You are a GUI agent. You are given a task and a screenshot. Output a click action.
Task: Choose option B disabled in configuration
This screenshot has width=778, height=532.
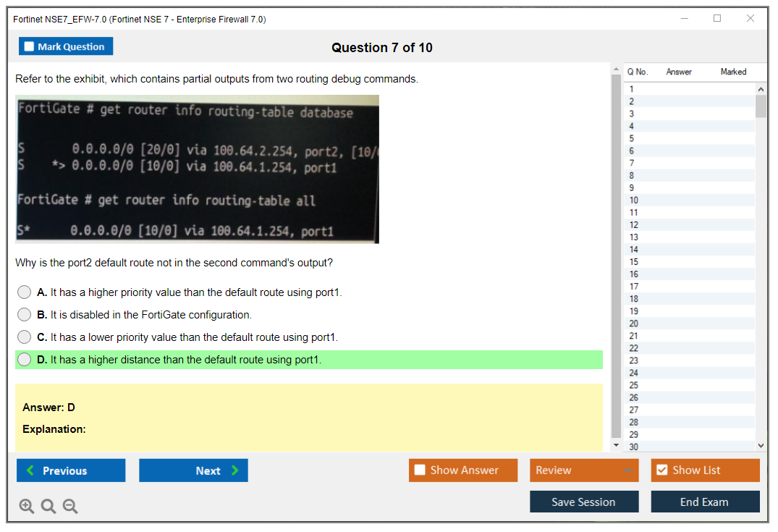25,315
